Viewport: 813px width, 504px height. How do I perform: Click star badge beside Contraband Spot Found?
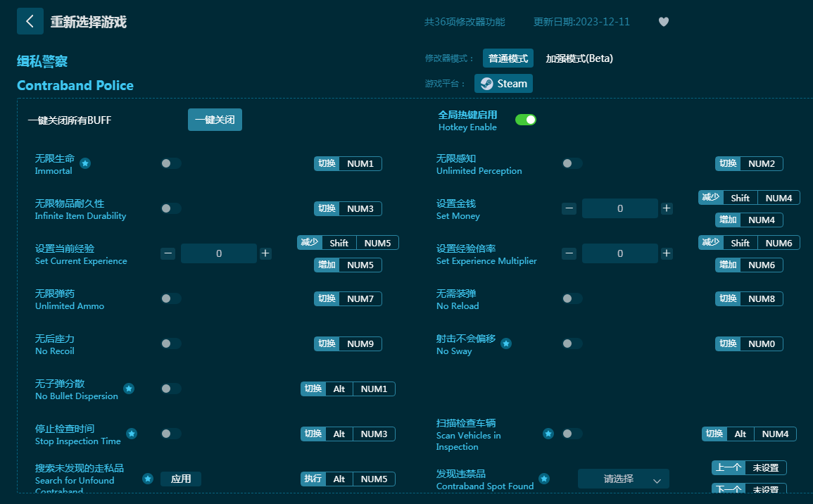(x=544, y=479)
